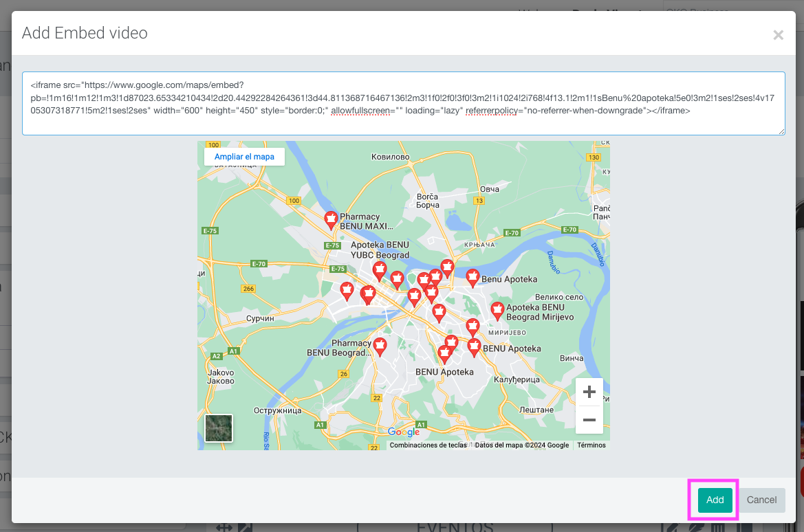Image resolution: width=804 pixels, height=532 pixels.
Task: Zoom out of the map
Action: [x=589, y=420]
